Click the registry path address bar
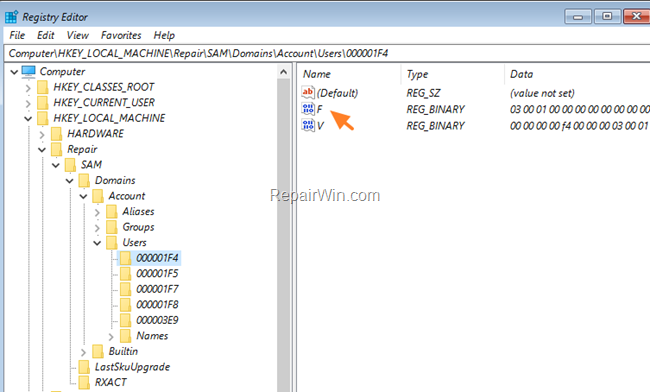650x392 pixels. click(x=327, y=53)
